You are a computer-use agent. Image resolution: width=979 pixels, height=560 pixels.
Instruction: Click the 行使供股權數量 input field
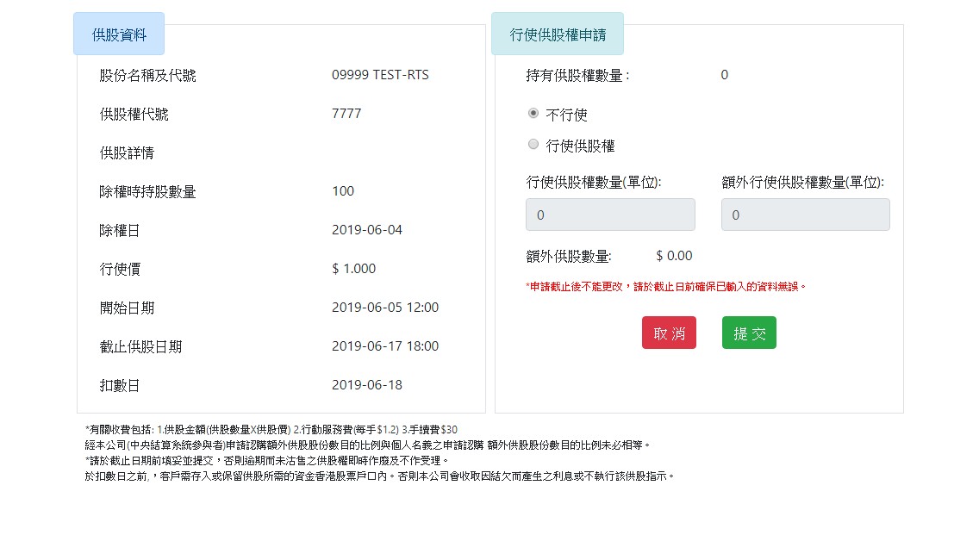(610, 215)
